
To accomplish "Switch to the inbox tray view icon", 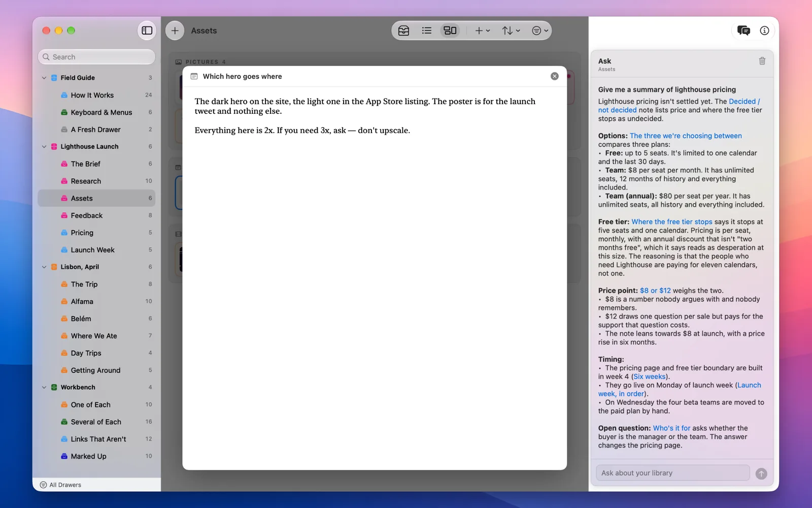I will pos(403,30).
